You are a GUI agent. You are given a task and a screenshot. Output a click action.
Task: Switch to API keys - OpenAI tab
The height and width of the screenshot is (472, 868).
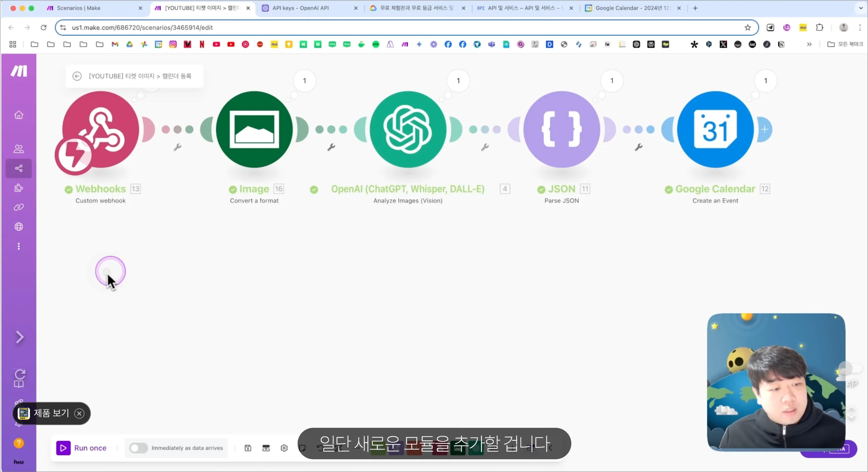click(300, 8)
